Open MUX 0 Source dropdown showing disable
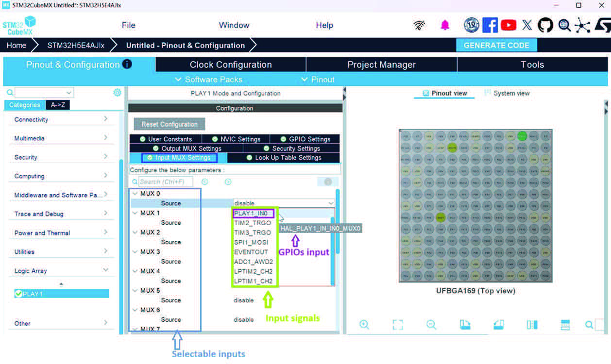Image resolution: width=611 pixels, height=364 pixels. [284, 203]
